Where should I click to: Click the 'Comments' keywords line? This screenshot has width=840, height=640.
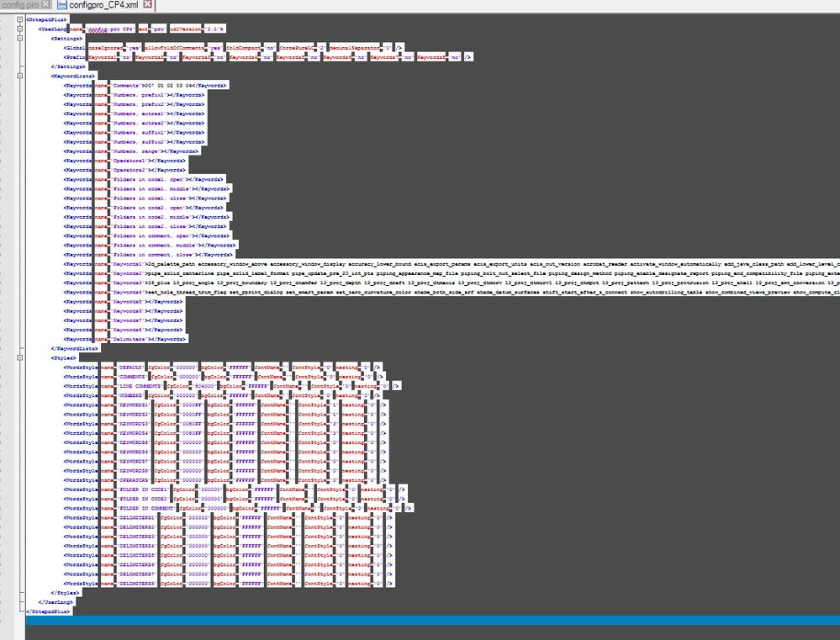coord(145,85)
